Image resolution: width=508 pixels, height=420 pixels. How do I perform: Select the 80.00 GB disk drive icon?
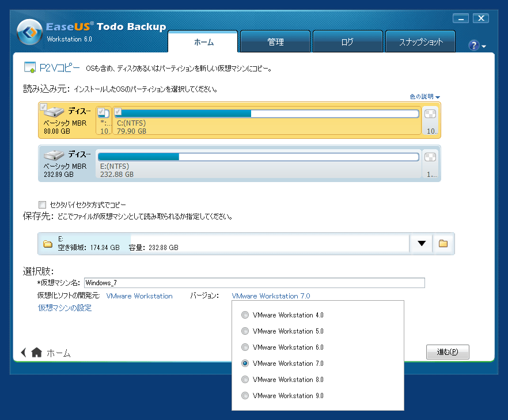[x=54, y=112]
